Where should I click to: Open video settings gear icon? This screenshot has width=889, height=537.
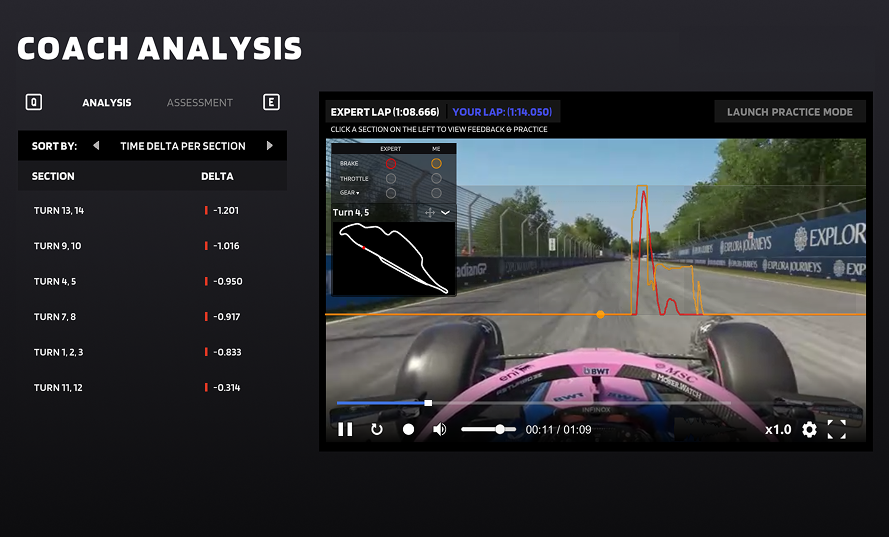click(809, 429)
